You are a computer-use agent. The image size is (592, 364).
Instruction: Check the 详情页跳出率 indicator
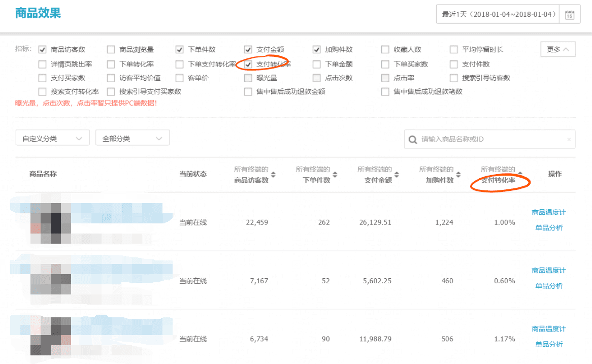[x=42, y=64]
